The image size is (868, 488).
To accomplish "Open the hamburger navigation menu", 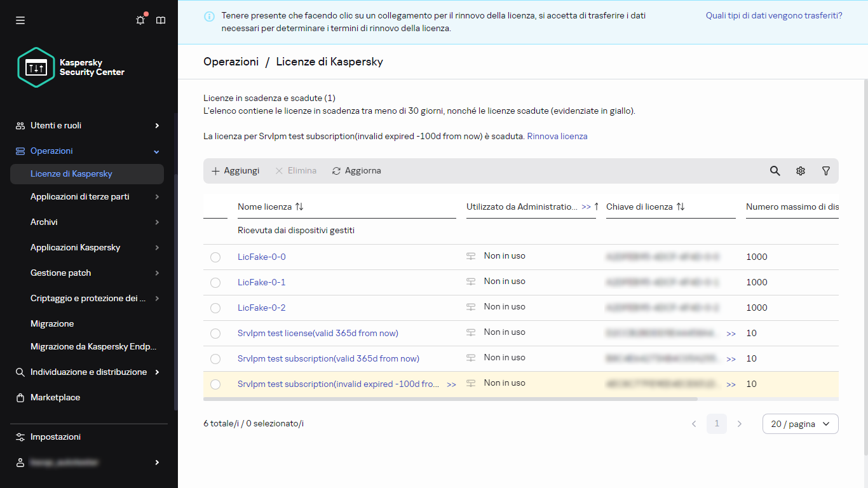I will coord(20,20).
